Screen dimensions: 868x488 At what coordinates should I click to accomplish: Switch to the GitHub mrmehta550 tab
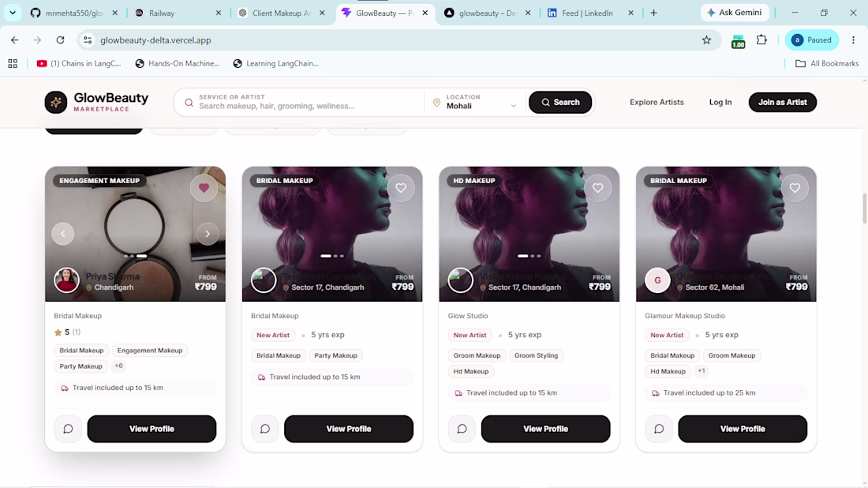pos(73,13)
